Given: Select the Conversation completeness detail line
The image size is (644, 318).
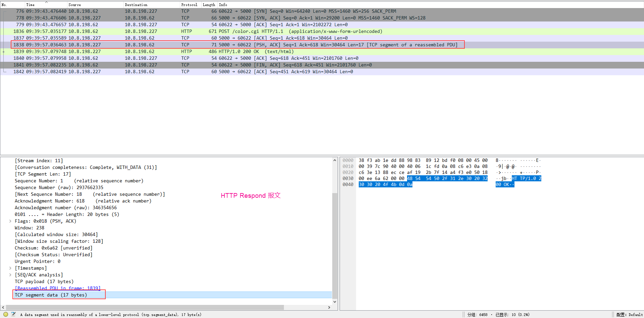Looking at the screenshot, I should (x=86, y=167).
